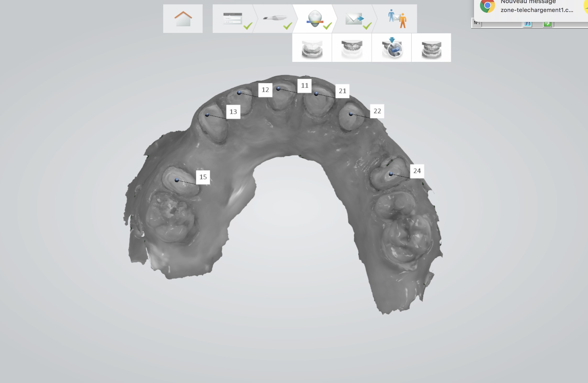Select the tooth 15 annotation label
The image size is (588, 383).
(x=203, y=177)
